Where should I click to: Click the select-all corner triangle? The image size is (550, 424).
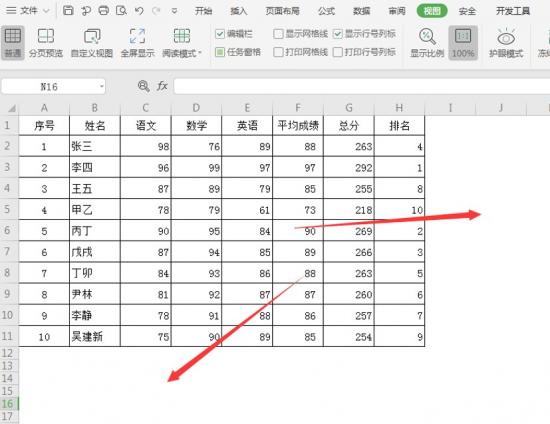coord(12,108)
